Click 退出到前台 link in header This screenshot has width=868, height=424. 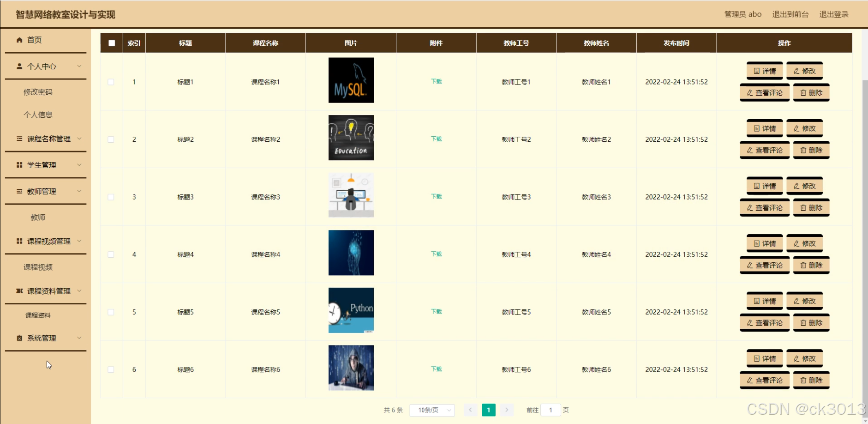coord(790,14)
